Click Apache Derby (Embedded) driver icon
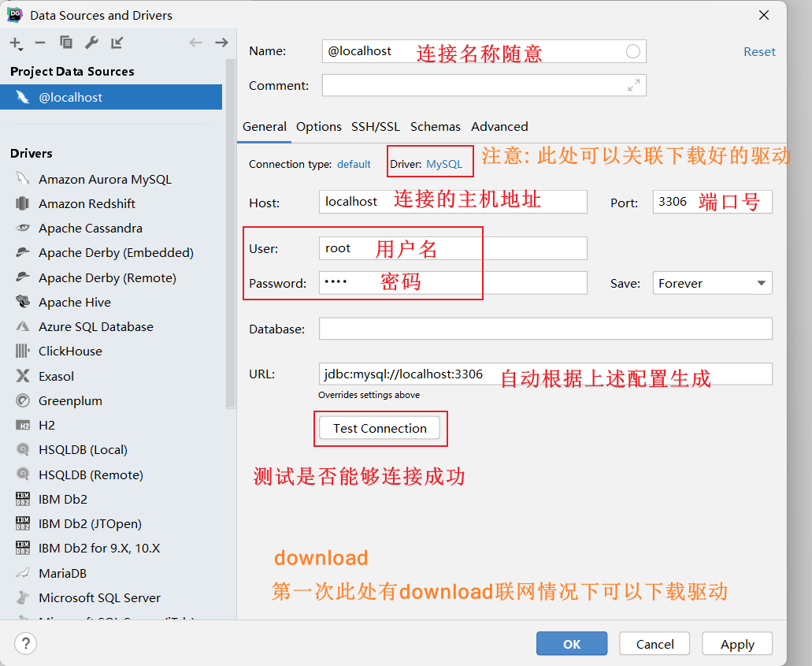Screen dimensions: 812x666 coord(23,252)
